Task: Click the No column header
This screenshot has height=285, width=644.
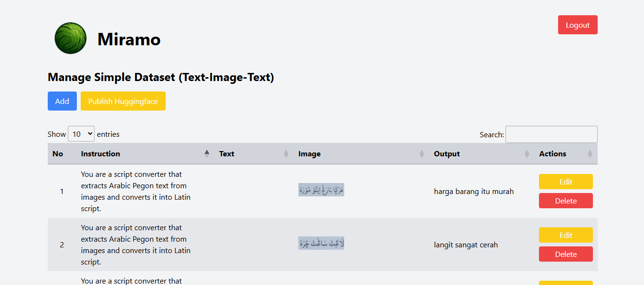Action: pyautogui.click(x=58, y=153)
